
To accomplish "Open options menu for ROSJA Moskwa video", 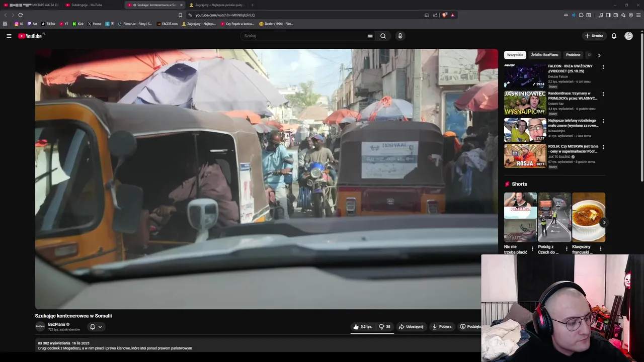I will 603,147.
